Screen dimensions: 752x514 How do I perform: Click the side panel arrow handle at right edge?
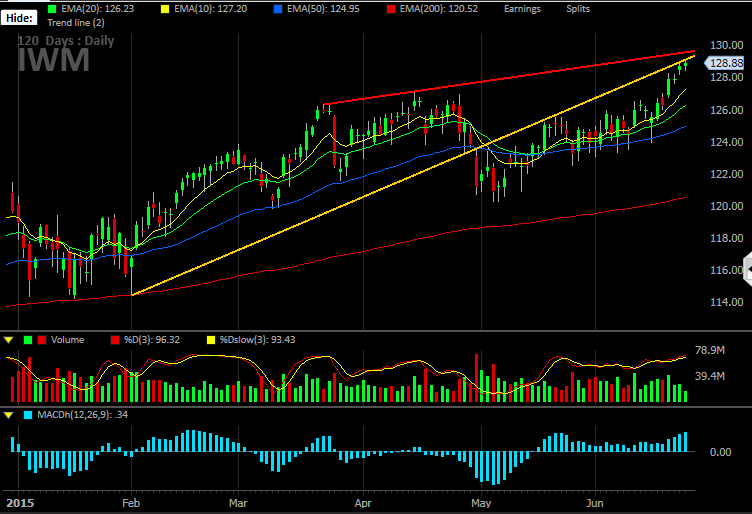click(x=748, y=270)
